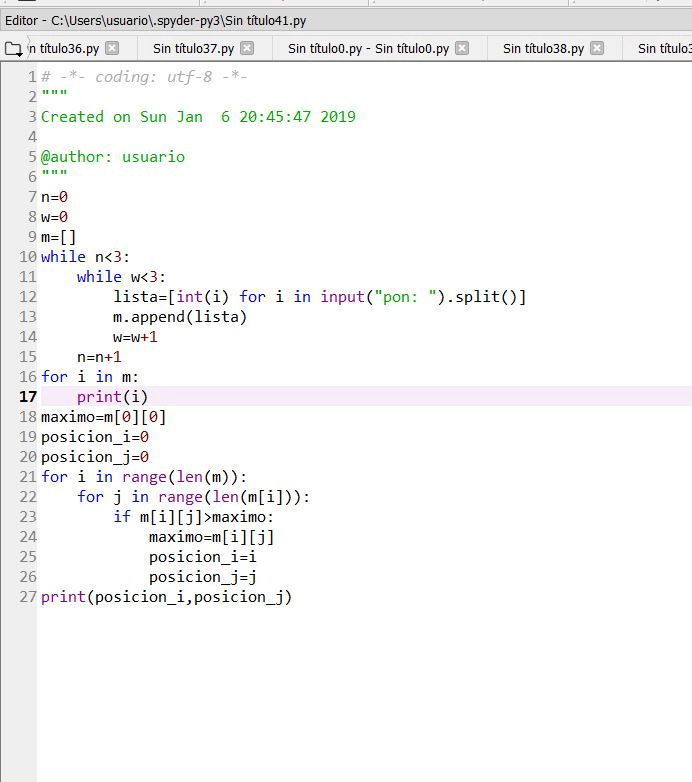
Task: Click line number 10 in the gutter
Action: coord(27,257)
